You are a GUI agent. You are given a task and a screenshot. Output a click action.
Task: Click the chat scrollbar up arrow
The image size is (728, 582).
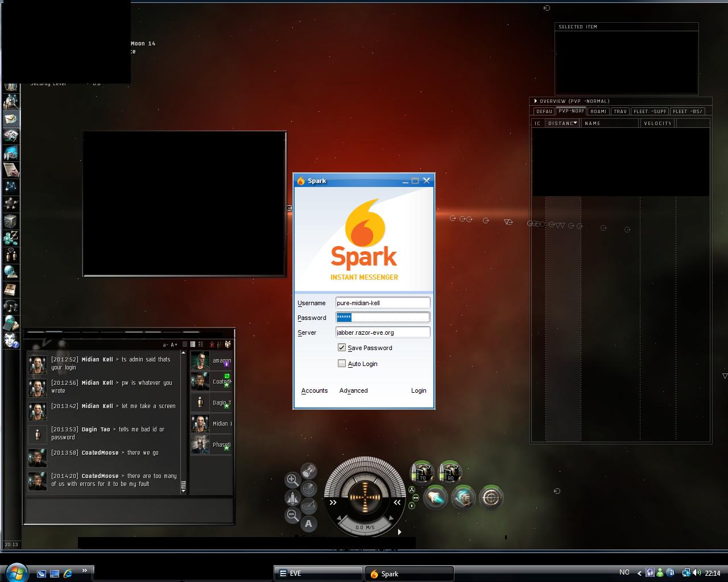point(183,353)
